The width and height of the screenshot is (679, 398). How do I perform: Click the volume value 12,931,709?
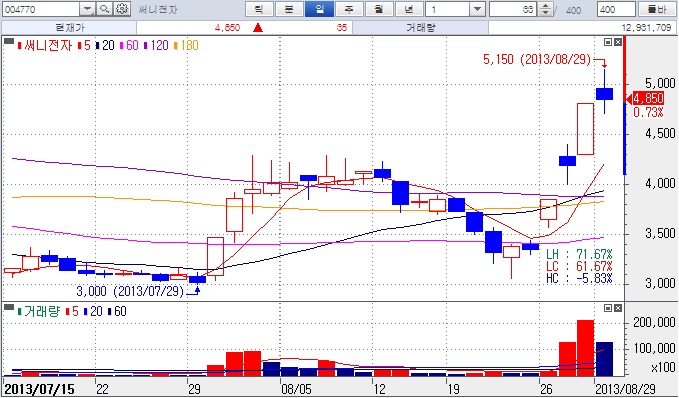click(x=647, y=28)
